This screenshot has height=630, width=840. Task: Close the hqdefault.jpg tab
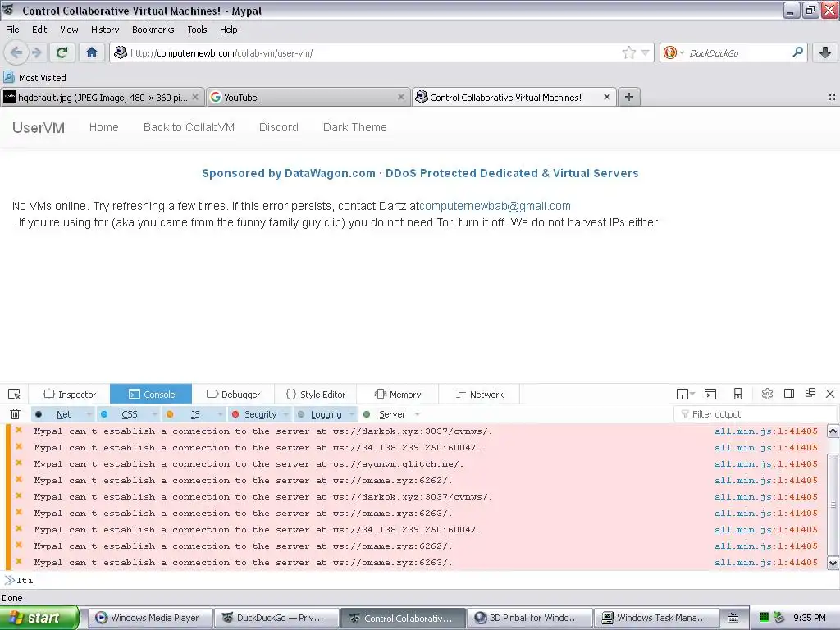tap(195, 97)
